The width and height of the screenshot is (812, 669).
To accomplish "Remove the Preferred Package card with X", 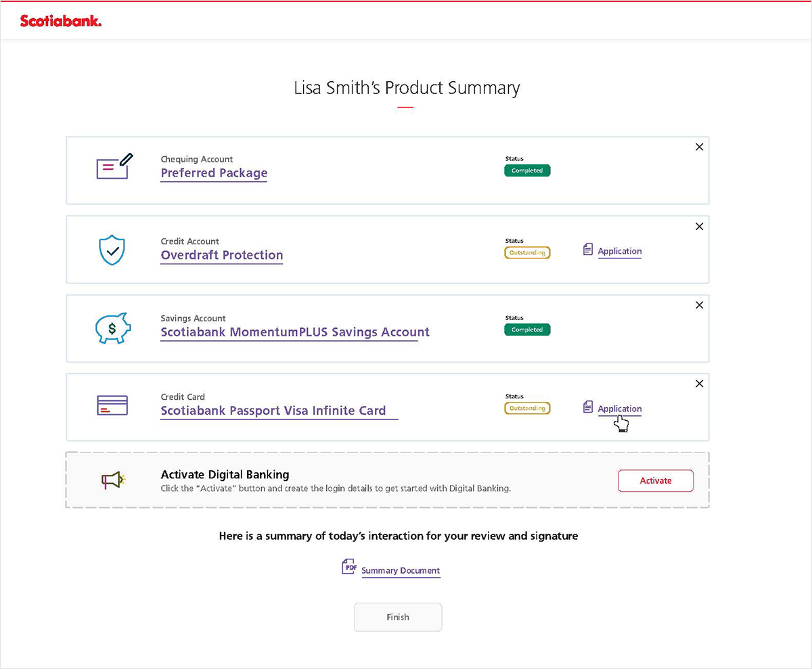I will [x=700, y=147].
